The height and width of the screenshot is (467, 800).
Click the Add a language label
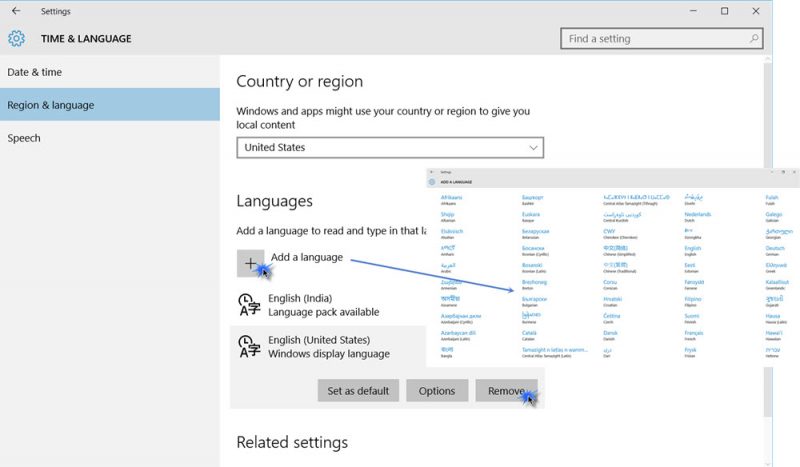coord(307,257)
